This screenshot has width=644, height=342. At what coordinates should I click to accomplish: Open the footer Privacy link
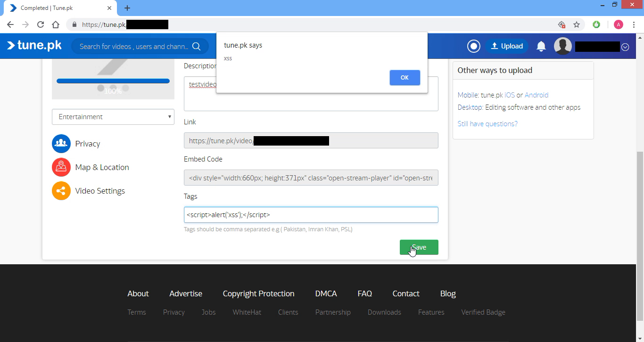(174, 312)
